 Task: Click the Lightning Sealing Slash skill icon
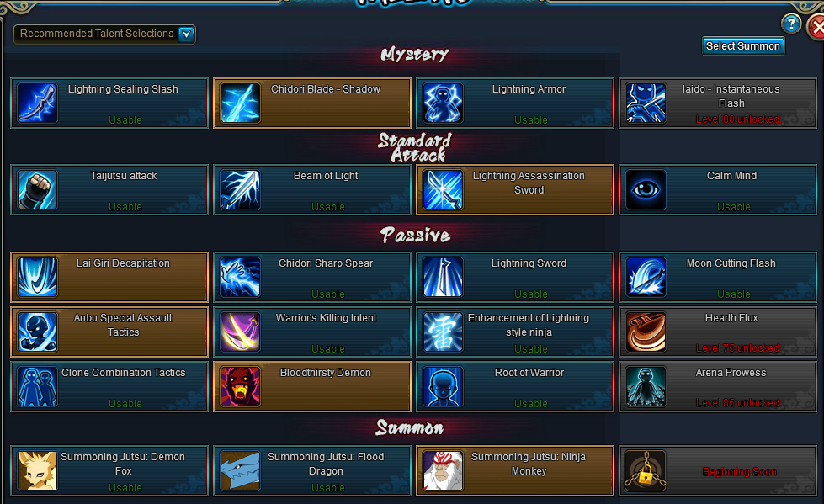tap(37, 103)
